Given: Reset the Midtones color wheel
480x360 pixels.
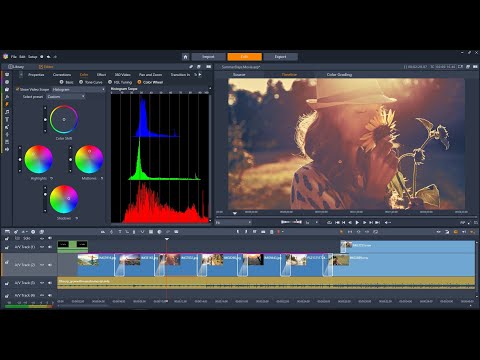Looking at the screenshot, I should pos(102,179).
